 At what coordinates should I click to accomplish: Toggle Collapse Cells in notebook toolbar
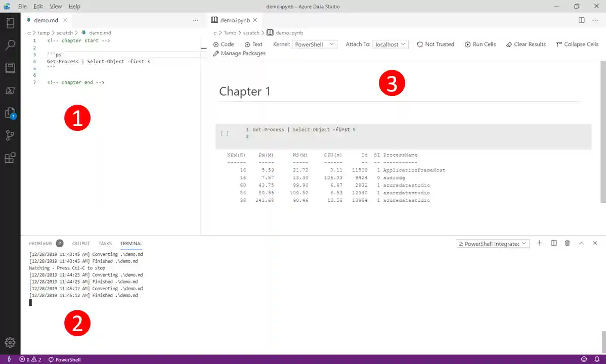pos(577,44)
